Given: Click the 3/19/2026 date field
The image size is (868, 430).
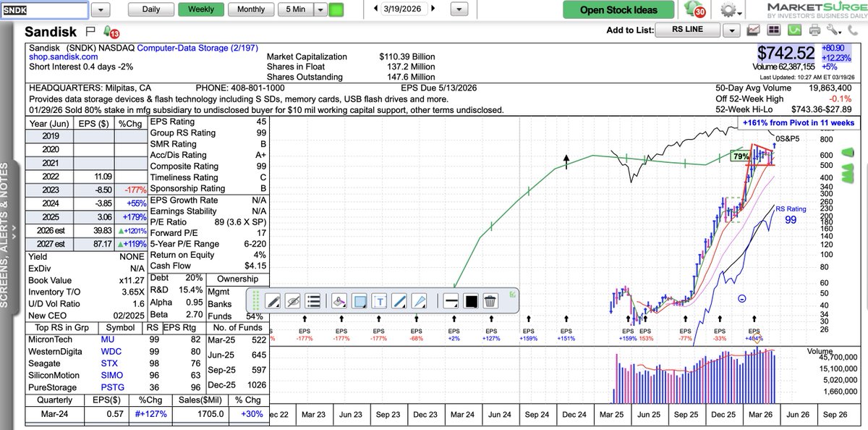Looking at the screenshot, I should [404, 9].
